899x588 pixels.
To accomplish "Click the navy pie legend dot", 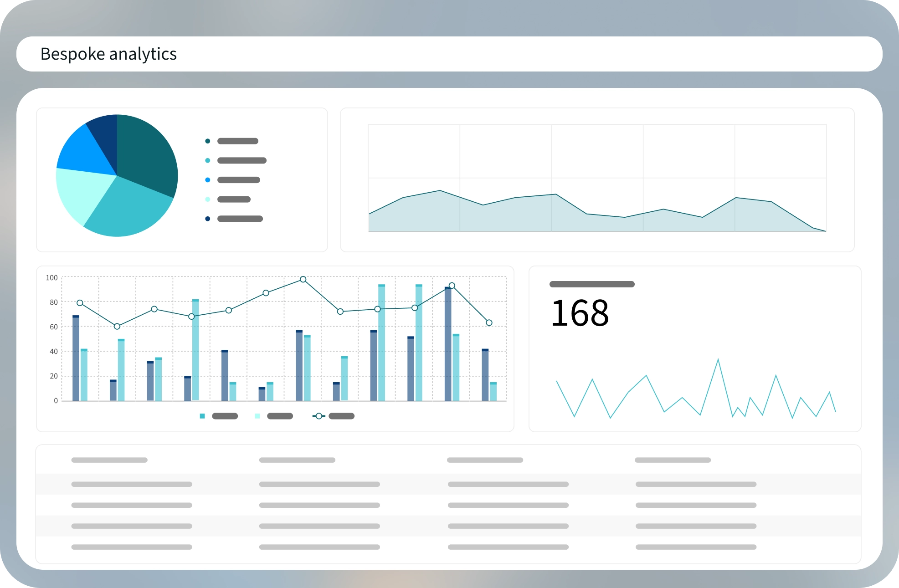I will [208, 219].
